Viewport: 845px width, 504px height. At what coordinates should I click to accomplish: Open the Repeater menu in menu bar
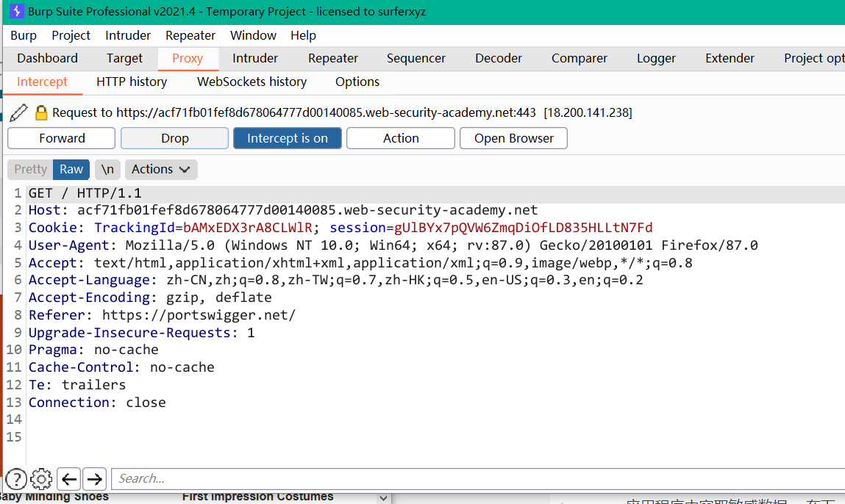(190, 35)
